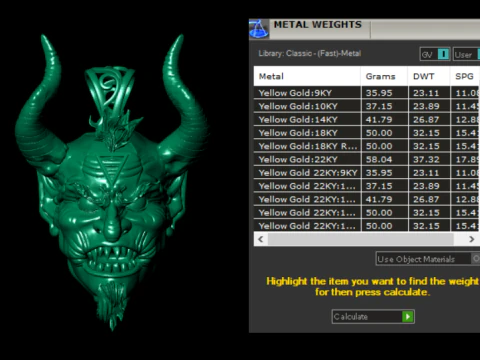Select DWT 26.87 in Yellow Gold:14KY row
480x360 pixels.
(429, 119)
